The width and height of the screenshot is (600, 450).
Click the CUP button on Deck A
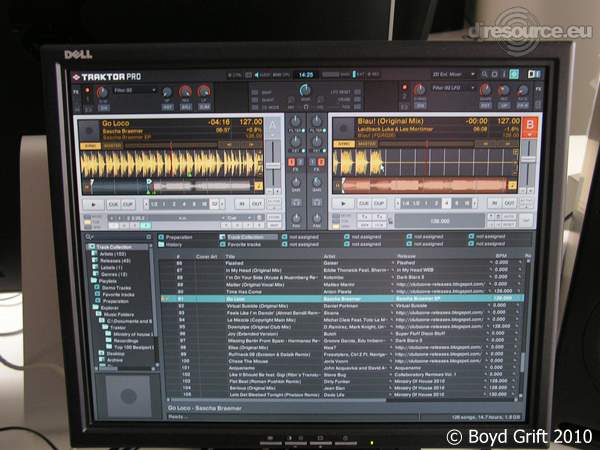point(128,205)
